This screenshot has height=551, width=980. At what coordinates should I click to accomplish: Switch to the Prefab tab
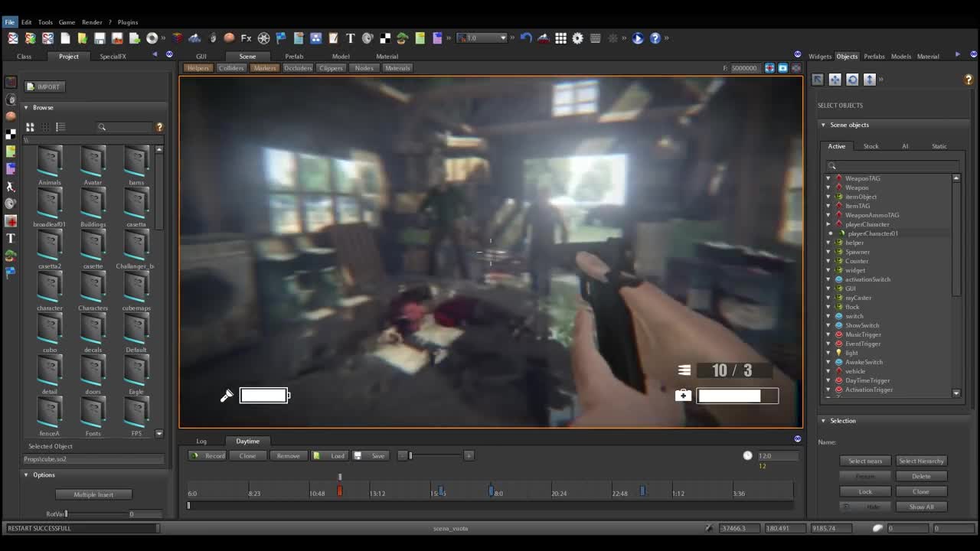(x=294, y=57)
